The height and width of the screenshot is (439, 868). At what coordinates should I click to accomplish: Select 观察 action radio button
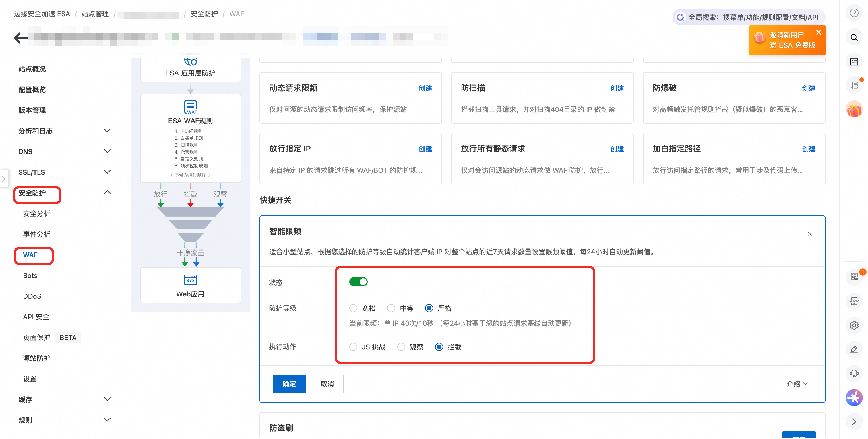pyautogui.click(x=401, y=347)
